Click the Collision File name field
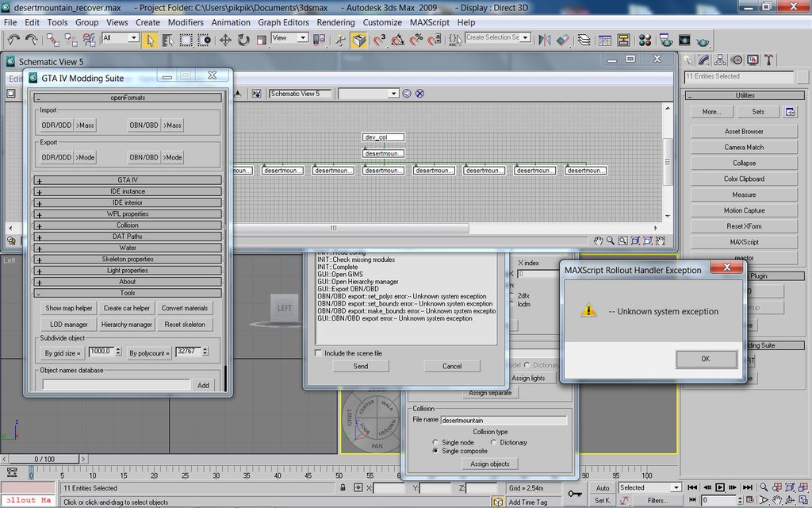The height and width of the screenshot is (508, 812). [504, 421]
